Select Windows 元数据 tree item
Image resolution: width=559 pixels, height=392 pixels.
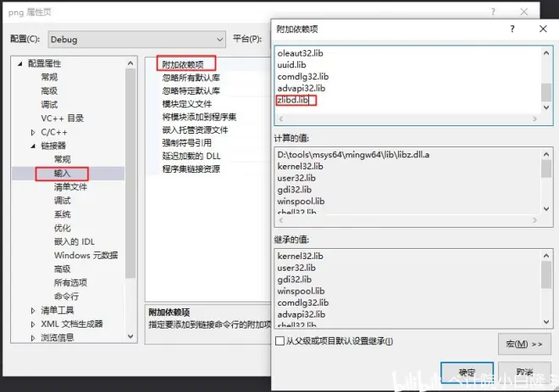(x=86, y=255)
